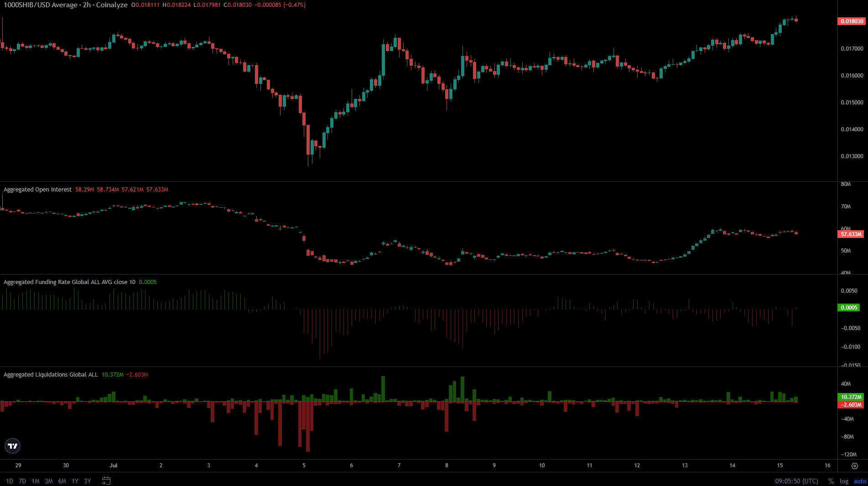The height and width of the screenshot is (486, 868).
Task: Click the 5 date marker on time axis
Action: coord(304,465)
